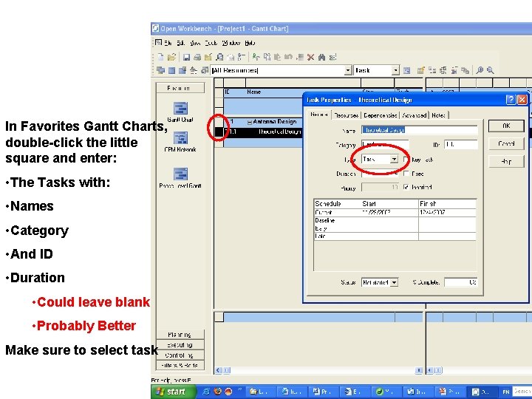This screenshot has width=532, height=399.
Task: Click the Current schedule row in table
Action: coord(395,212)
